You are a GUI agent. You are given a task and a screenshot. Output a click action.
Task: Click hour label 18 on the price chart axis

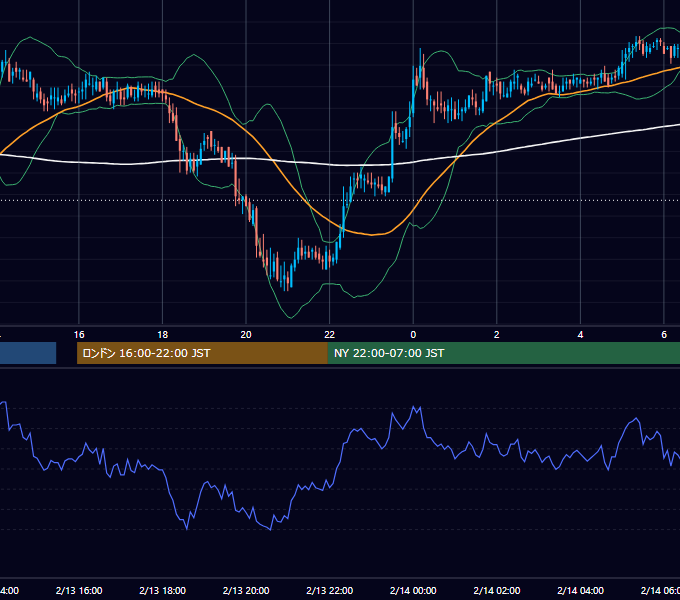coord(163,335)
